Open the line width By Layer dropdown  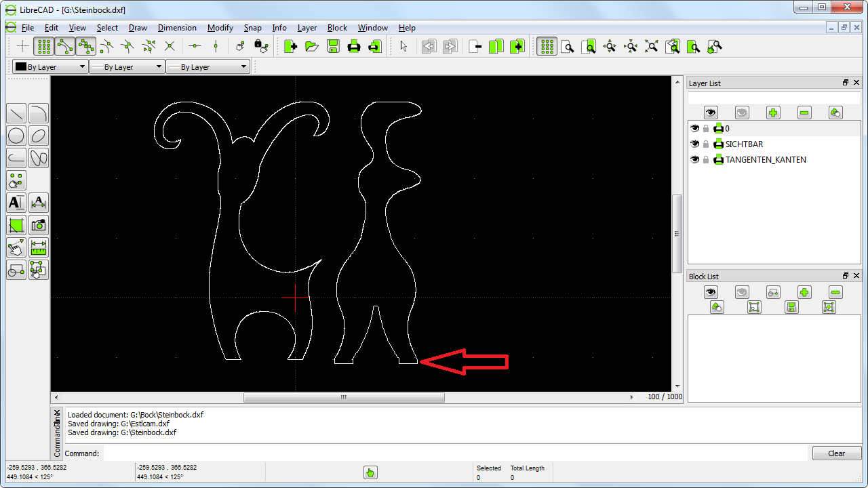(x=127, y=66)
